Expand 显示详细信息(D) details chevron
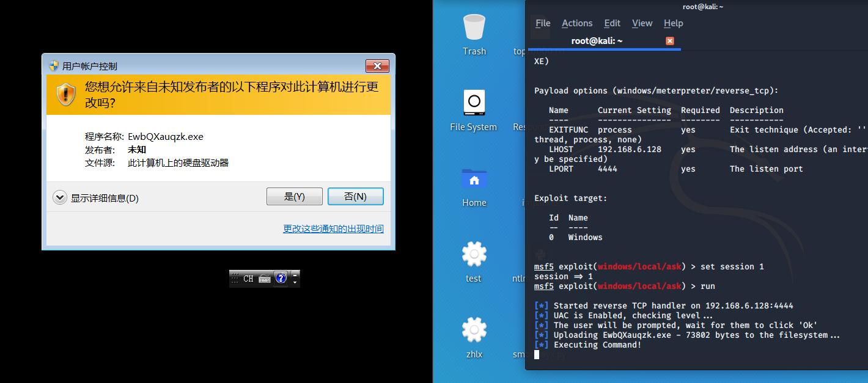Viewport: 868px width, 383px height. 60,198
